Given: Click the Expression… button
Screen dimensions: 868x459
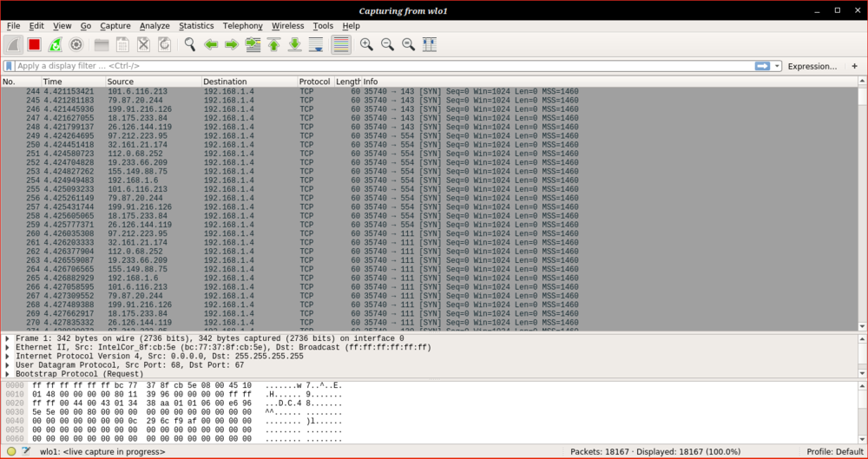Looking at the screenshot, I should coord(812,66).
